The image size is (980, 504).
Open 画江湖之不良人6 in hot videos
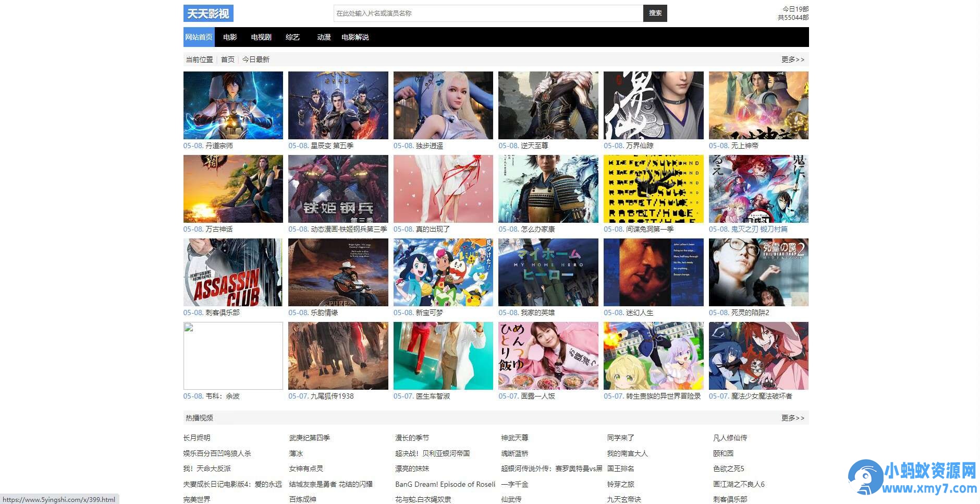click(739, 484)
